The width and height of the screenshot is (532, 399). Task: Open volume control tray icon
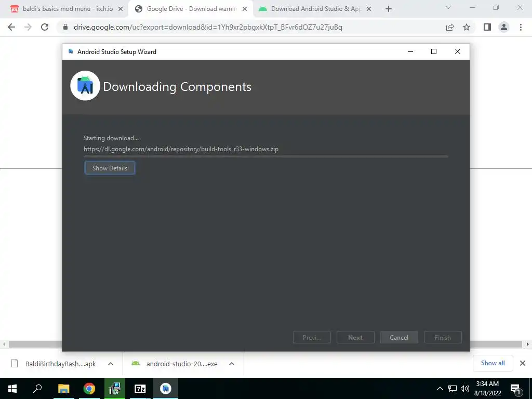tap(465, 389)
